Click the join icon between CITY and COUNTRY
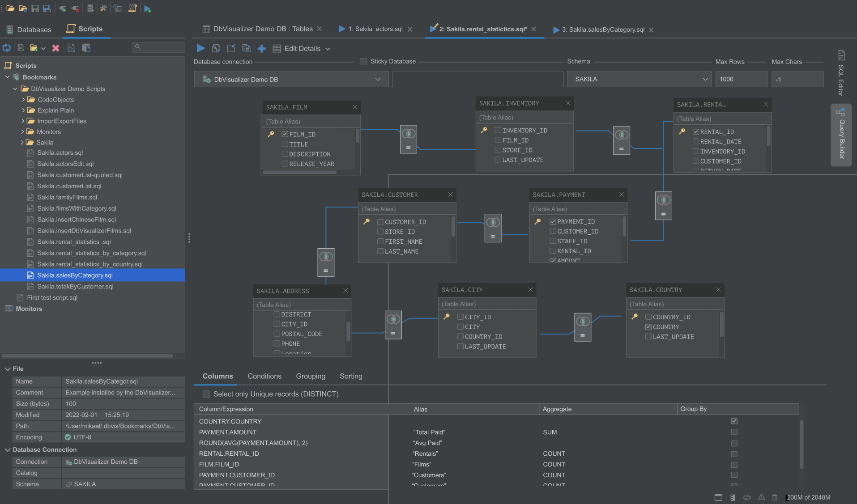 [583, 327]
